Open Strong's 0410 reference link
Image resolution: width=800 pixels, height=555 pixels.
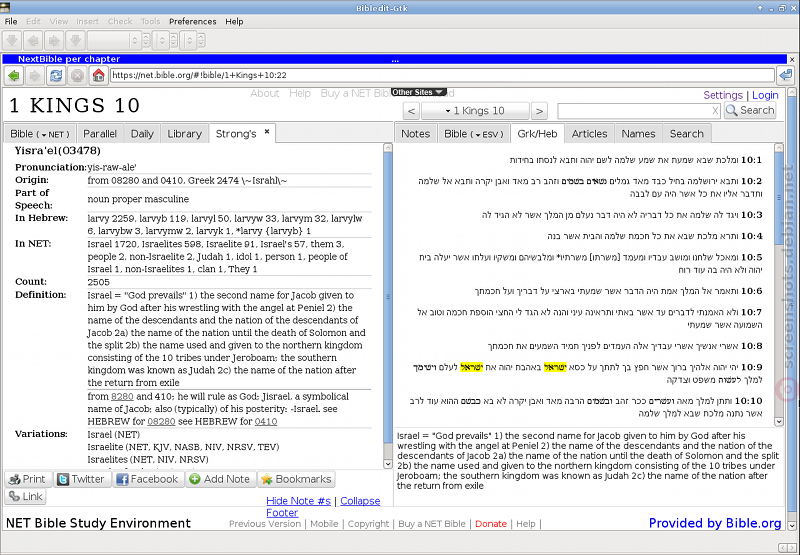click(266, 421)
